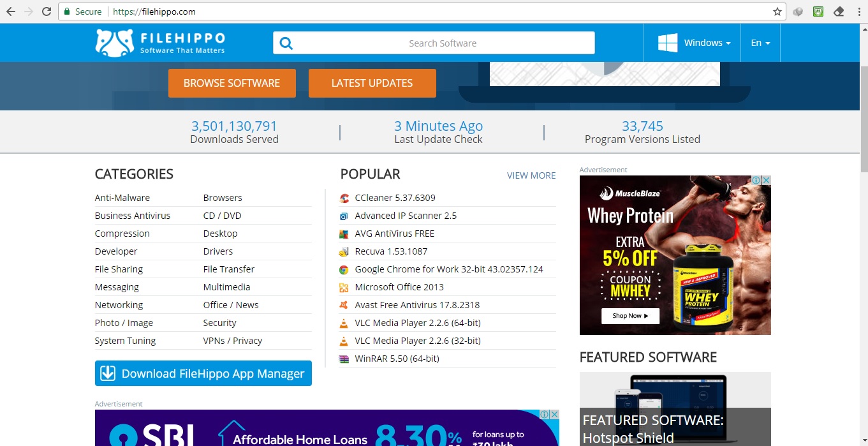Image resolution: width=868 pixels, height=446 pixels.
Task: Reload the page with browser refresh icon
Action: [x=47, y=11]
